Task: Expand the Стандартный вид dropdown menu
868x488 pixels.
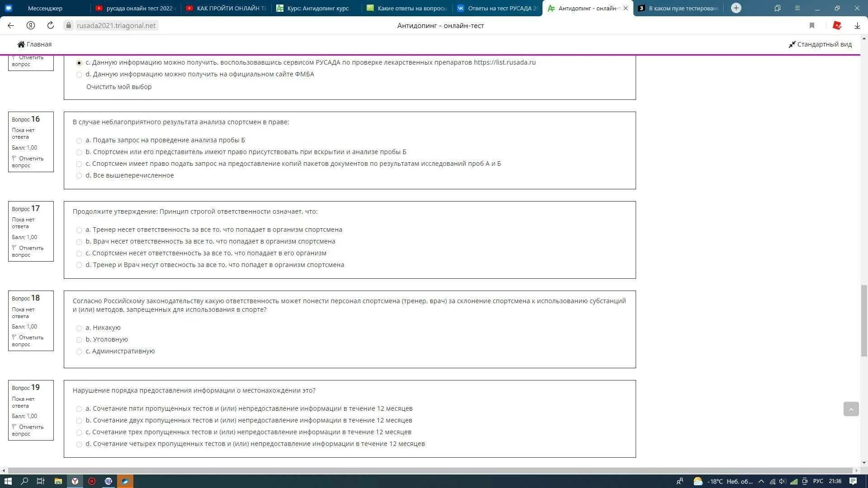Action: (821, 44)
